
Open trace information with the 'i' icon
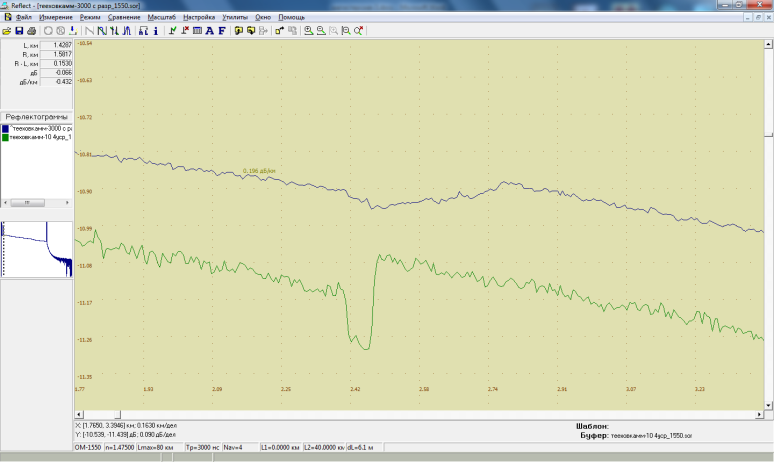[x=155, y=31]
